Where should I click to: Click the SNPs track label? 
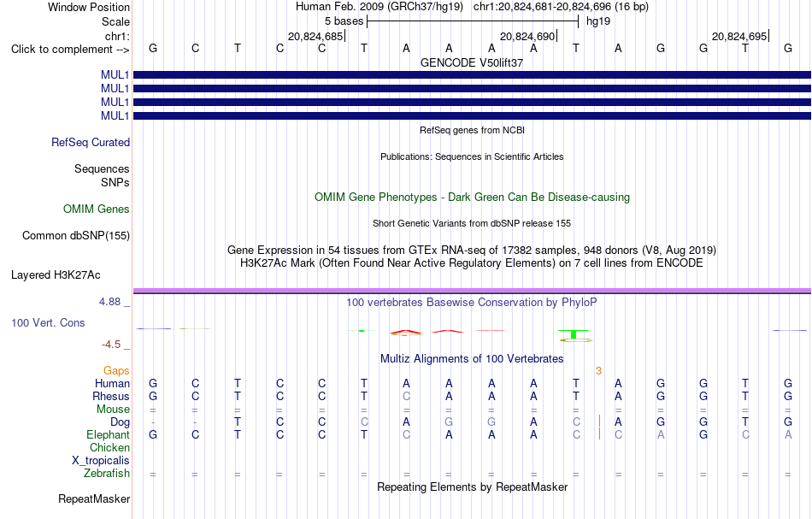[115, 182]
